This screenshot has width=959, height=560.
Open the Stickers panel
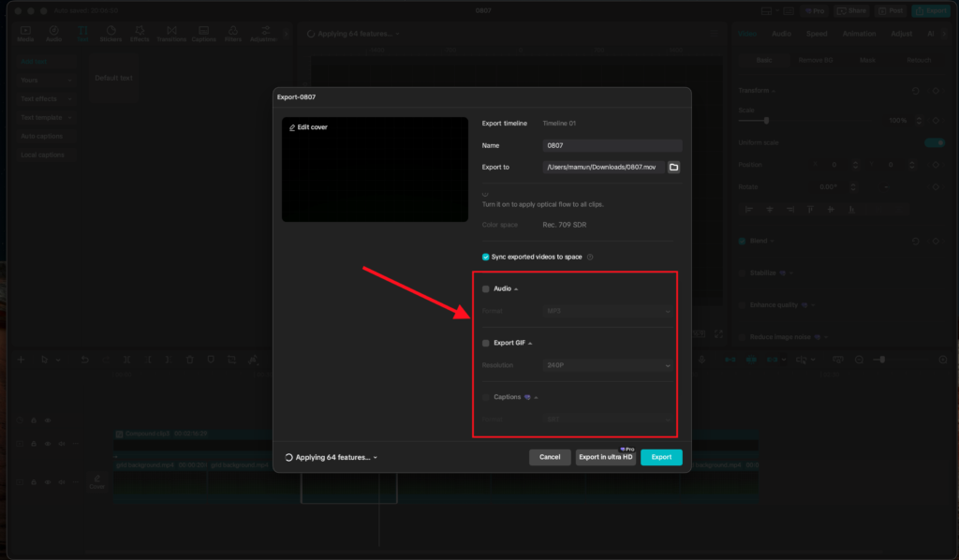111,34
